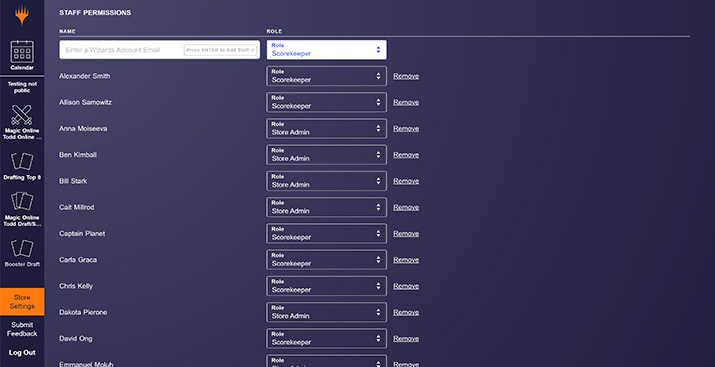Remove David Ong from staff
The width and height of the screenshot is (715, 367).
tap(406, 339)
